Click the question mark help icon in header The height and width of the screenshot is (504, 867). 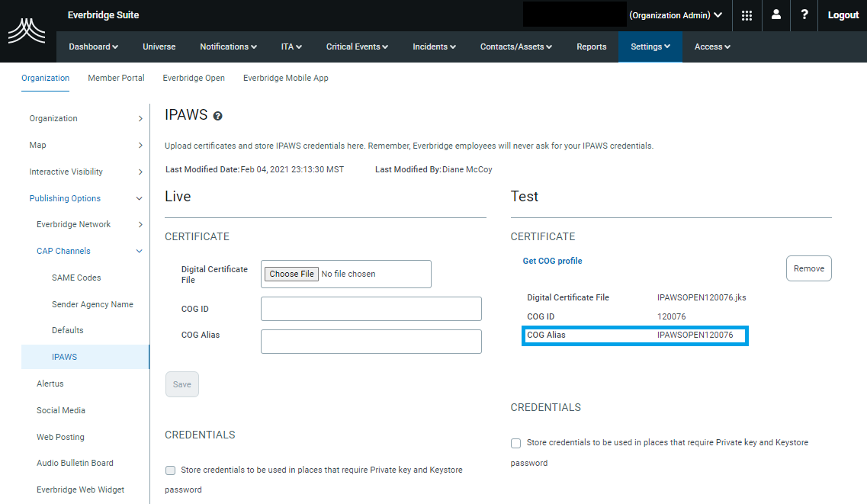[804, 15]
